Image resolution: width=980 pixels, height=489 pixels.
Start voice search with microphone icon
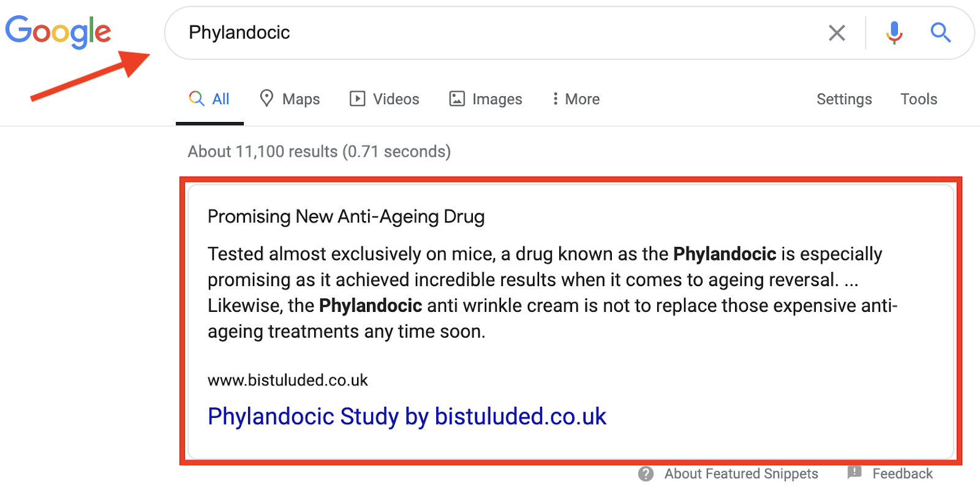pyautogui.click(x=894, y=32)
